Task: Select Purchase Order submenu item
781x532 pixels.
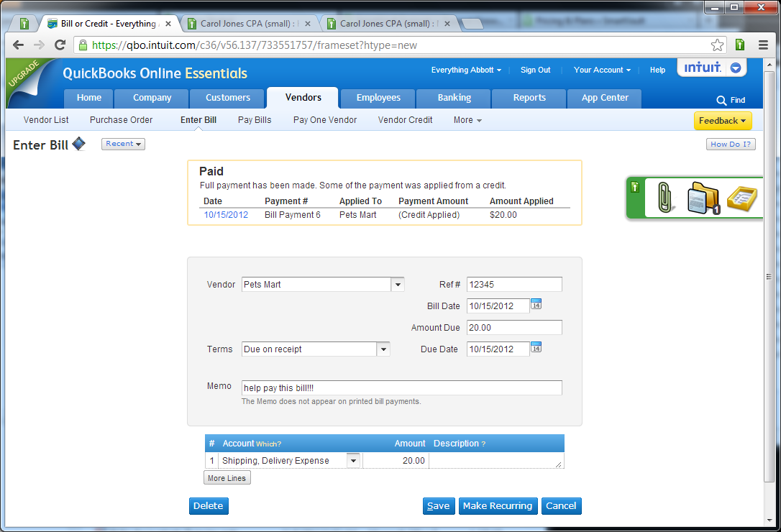Action: 121,120
